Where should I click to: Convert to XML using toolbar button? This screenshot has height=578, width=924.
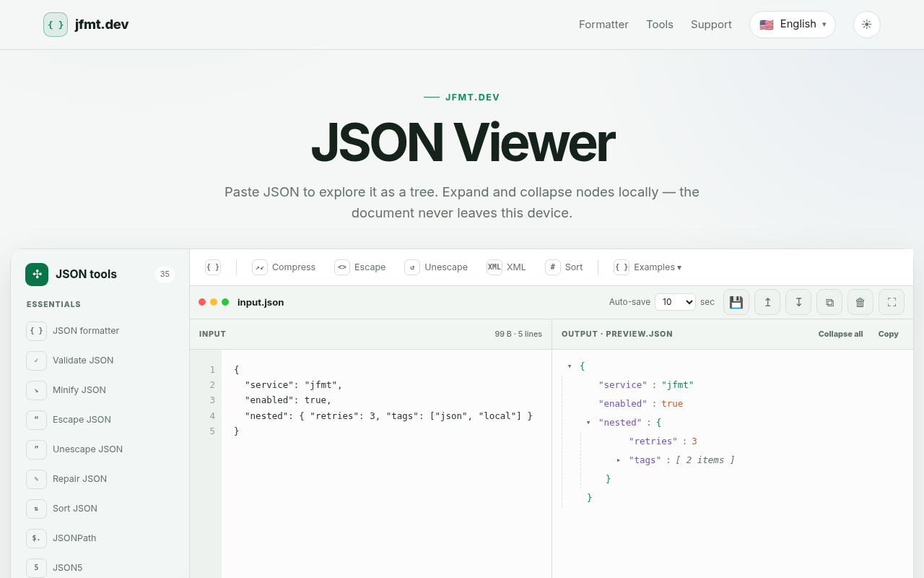point(506,267)
